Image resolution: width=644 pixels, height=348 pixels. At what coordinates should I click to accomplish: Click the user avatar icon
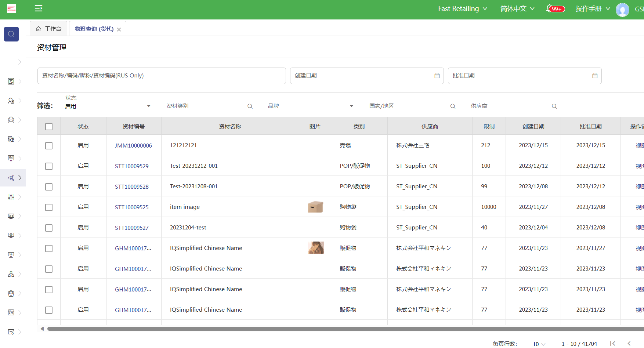[x=622, y=10]
